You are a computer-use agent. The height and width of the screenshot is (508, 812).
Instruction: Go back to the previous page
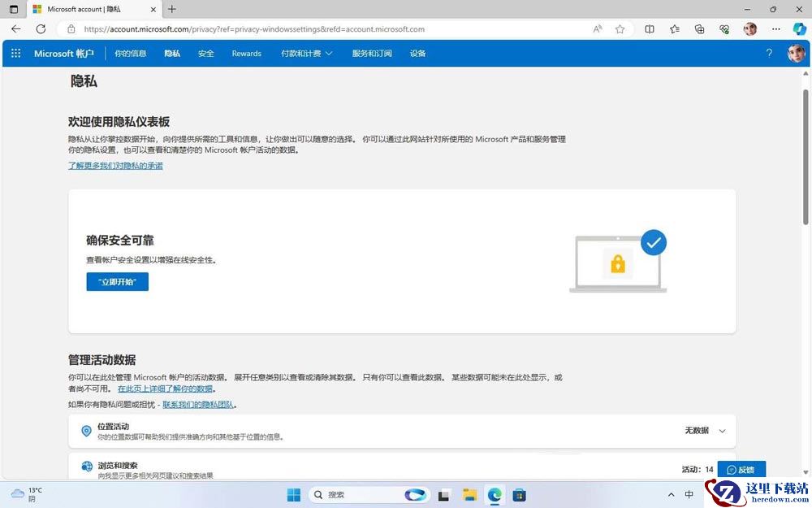coord(16,29)
